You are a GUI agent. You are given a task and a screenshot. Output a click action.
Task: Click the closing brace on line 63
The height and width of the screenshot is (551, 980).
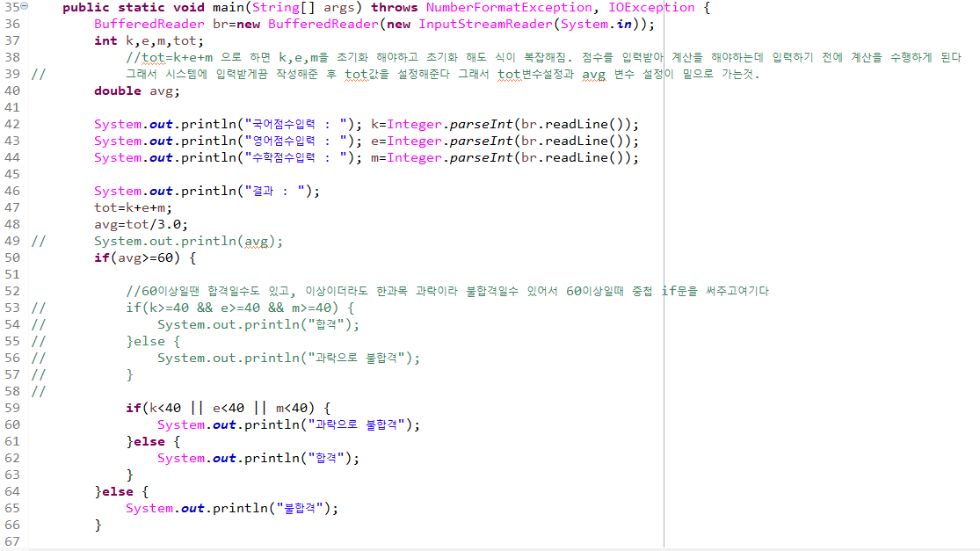(129, 475)
